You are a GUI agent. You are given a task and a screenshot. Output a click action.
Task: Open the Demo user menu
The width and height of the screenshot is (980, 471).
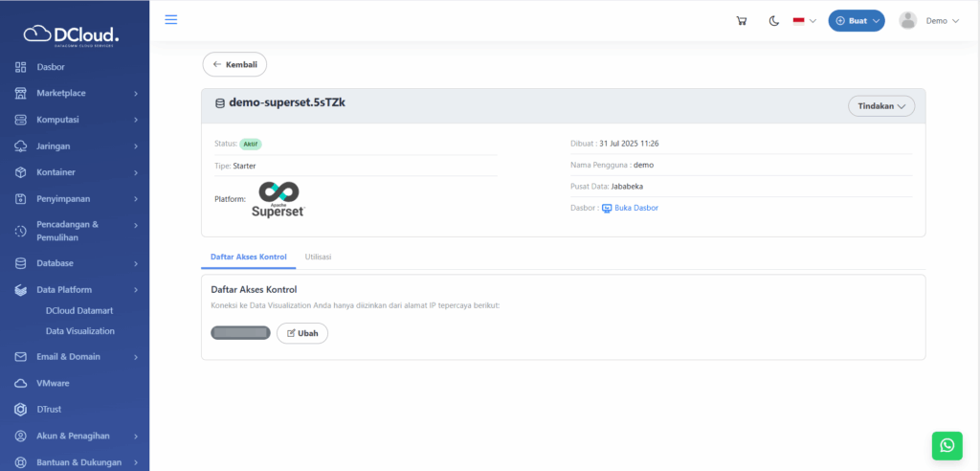929,21
